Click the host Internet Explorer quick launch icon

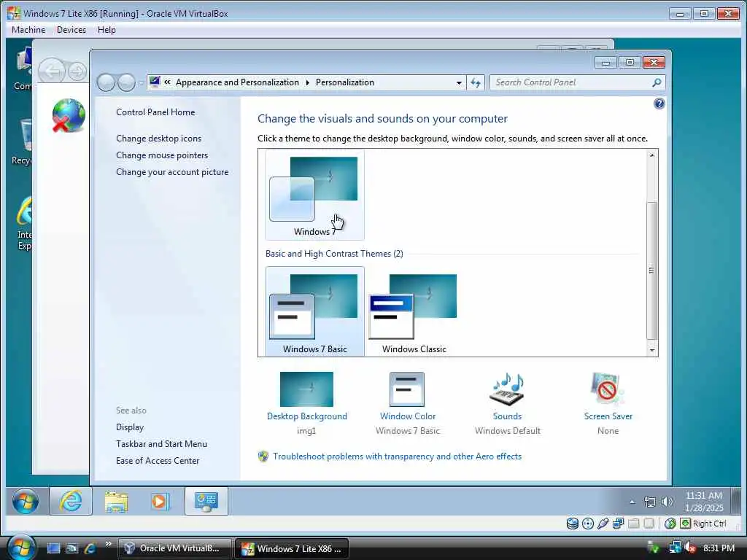pos(90,548)
